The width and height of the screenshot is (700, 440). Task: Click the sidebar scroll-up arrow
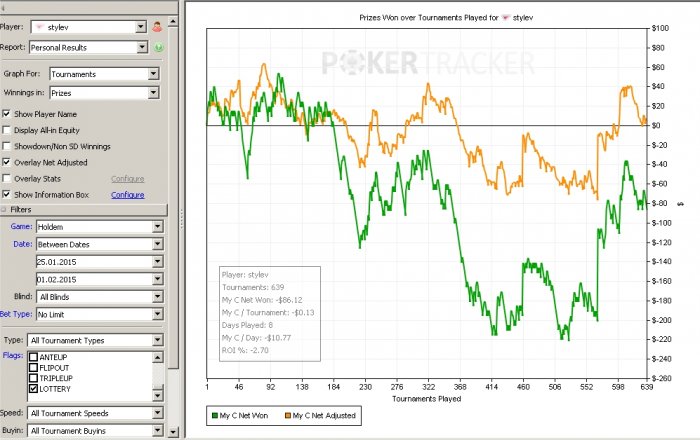[173, 21]
